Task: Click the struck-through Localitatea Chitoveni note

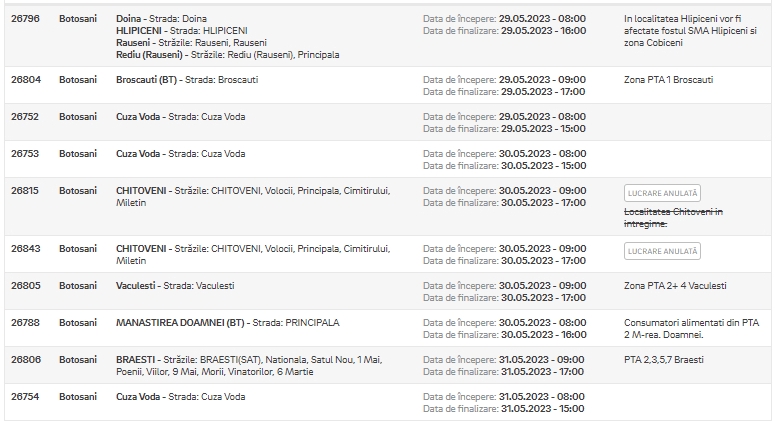Action: pos(673,218)
